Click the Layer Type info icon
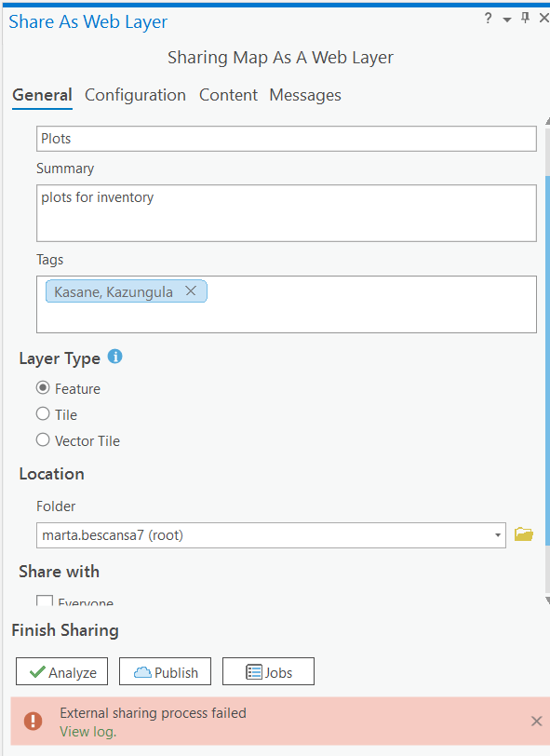550x756 pixels. pyautogui.click(x=114, y=357)
